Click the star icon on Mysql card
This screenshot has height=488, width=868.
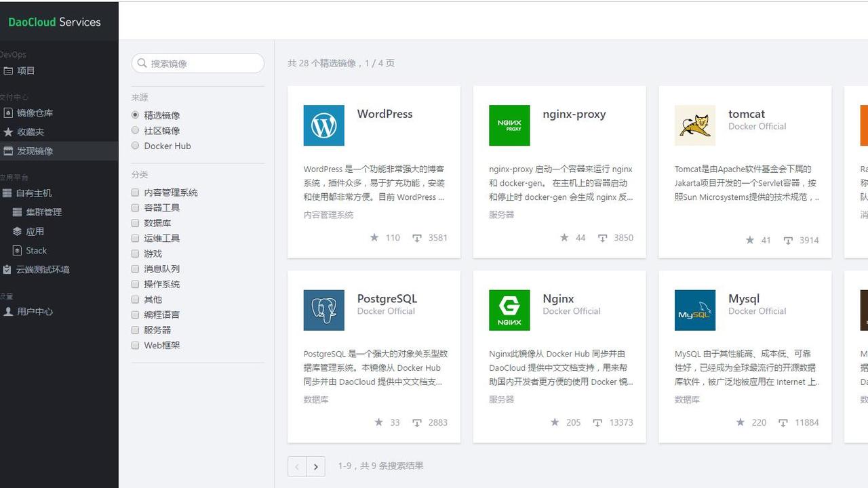pyautogui.click(x=741, y=422)
